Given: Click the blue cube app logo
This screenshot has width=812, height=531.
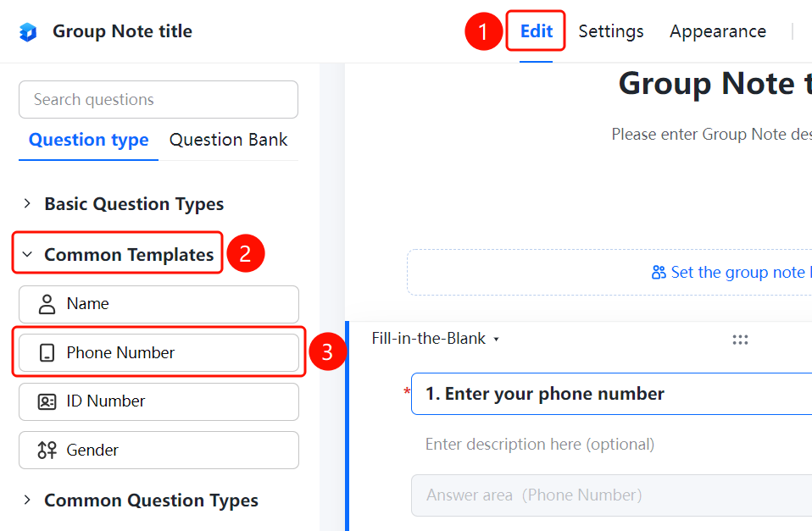Looking at the screenshot, I should pyautogui.click(x=28, y=31).
